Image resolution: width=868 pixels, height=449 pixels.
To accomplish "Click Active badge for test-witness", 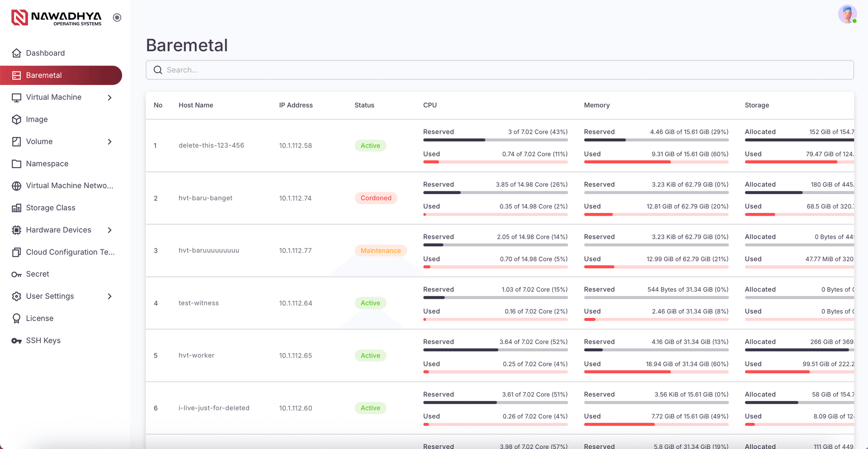I will click(x=370, y=303).
